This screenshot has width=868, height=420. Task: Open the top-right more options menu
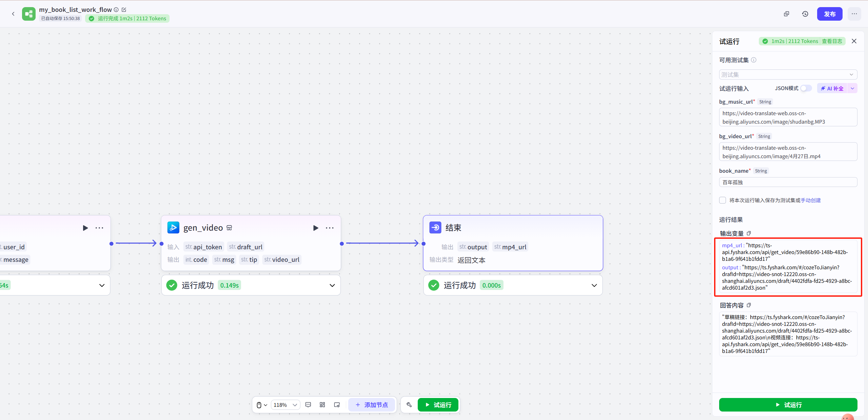pyautogui.click(x=854, y=14)
